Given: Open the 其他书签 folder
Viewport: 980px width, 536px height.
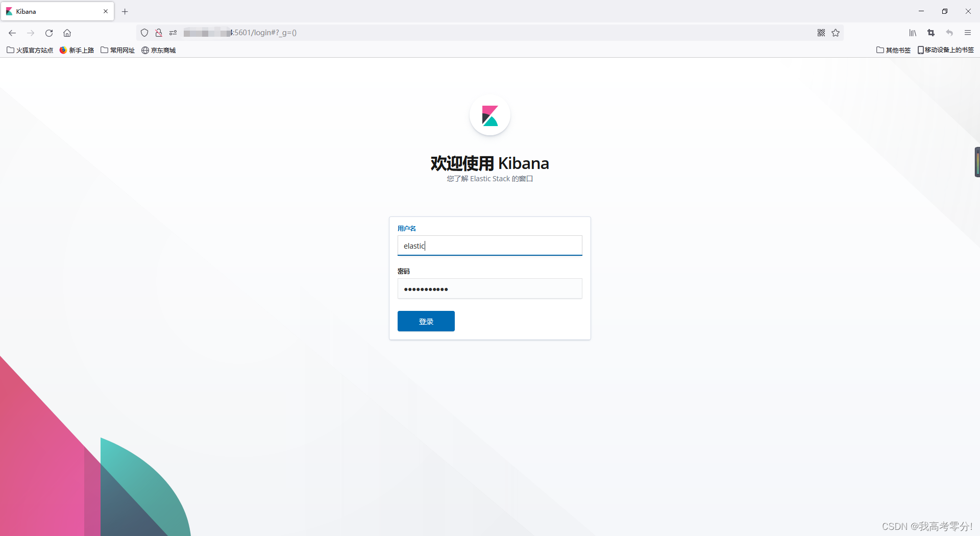Looking at the screenshot, I should point(894,50).
